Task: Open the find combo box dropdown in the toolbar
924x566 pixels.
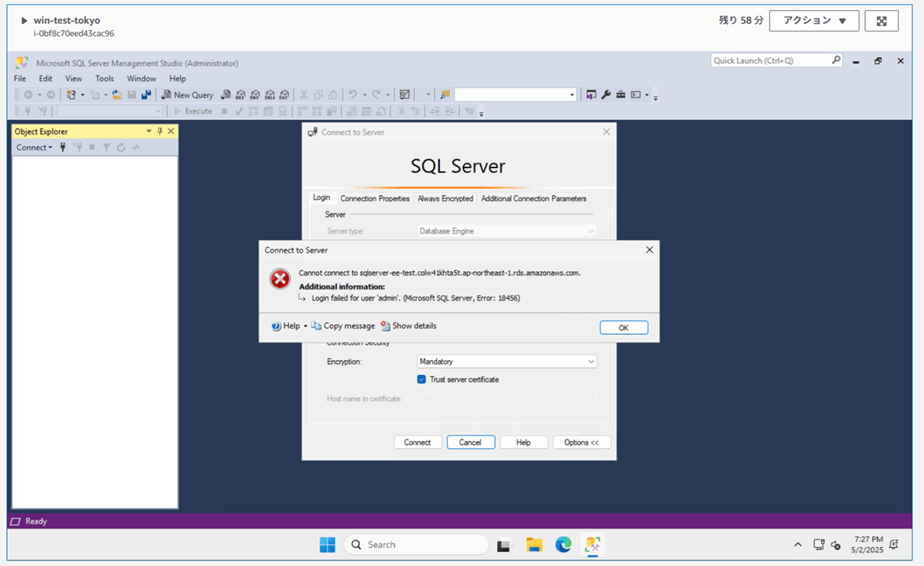Action: pos(572,95)
